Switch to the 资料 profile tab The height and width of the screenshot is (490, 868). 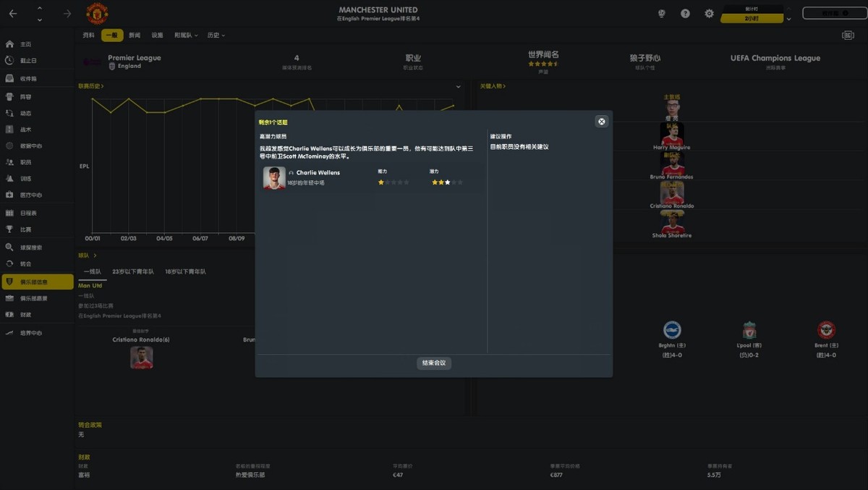[88, 35]
